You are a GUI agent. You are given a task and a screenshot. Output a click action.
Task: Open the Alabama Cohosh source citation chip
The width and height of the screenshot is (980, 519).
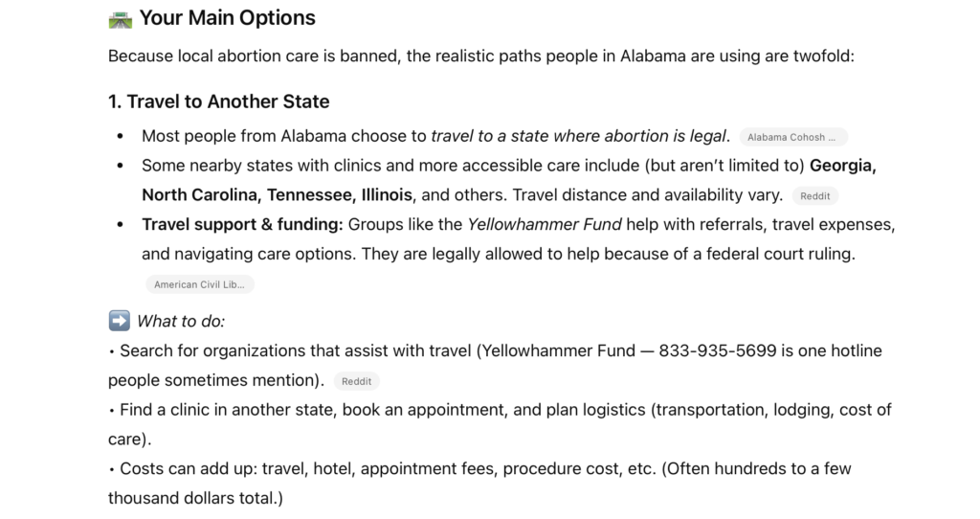point(793,137)
